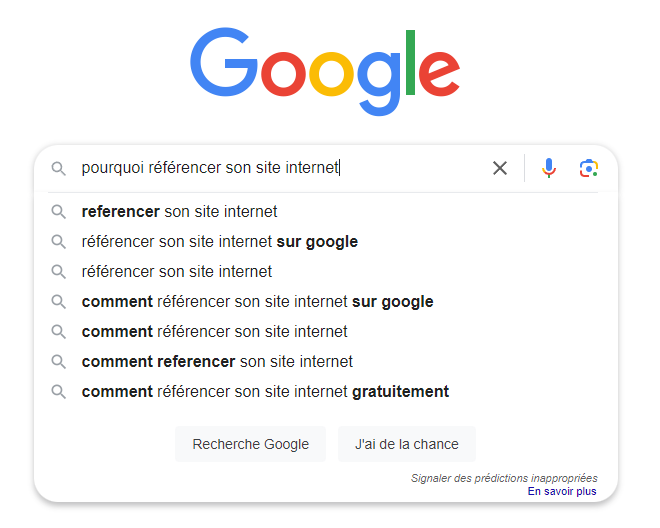660x528 pixels.
Task: Choose suggestion "comment référencer son site internet"
Action: tap(215, 332)
